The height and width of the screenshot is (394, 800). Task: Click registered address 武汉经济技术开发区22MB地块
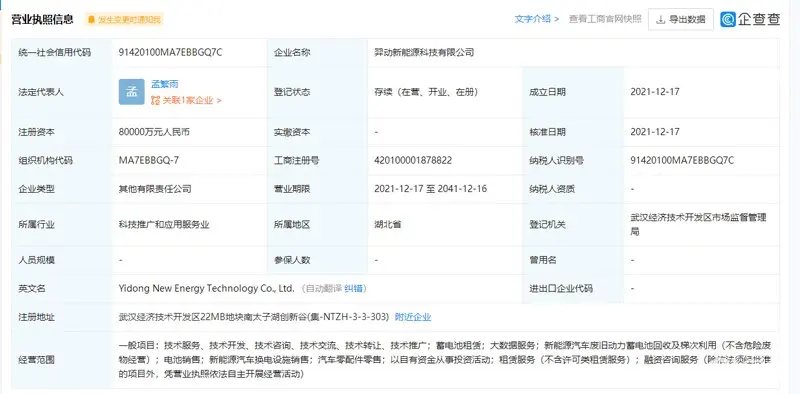click(x=254, y=317)
